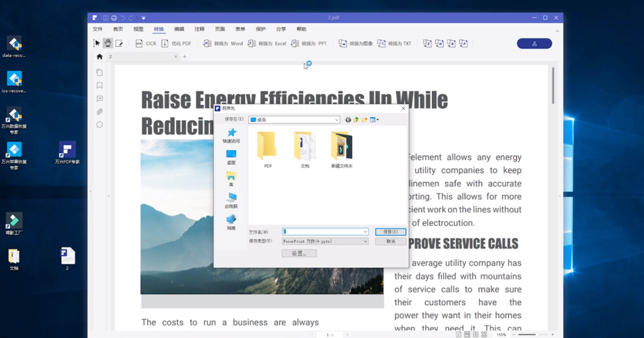644x338 pixels.
Task: Open the view menu dropdown in dialog
Action: pyautogui.click(x=374, y=120)
